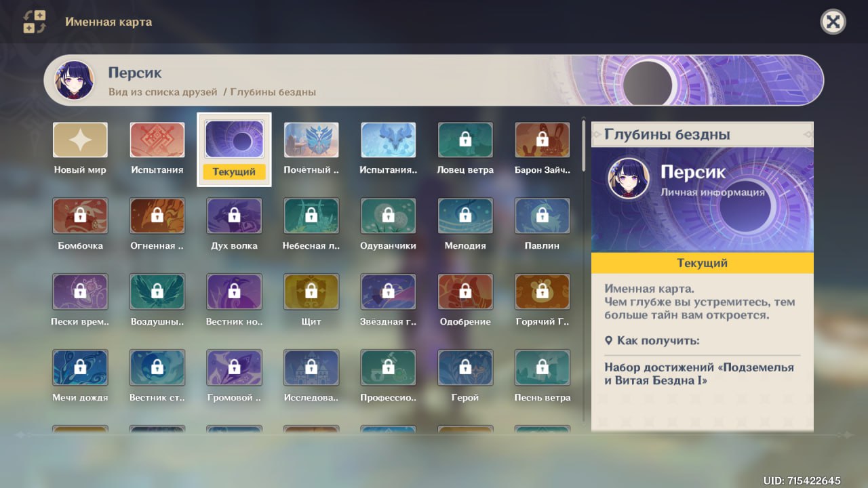Click the locked Ловец ветра namecard
Image resolution: width=868 pixels, height=488 pixels.
(x=465, y=149)
